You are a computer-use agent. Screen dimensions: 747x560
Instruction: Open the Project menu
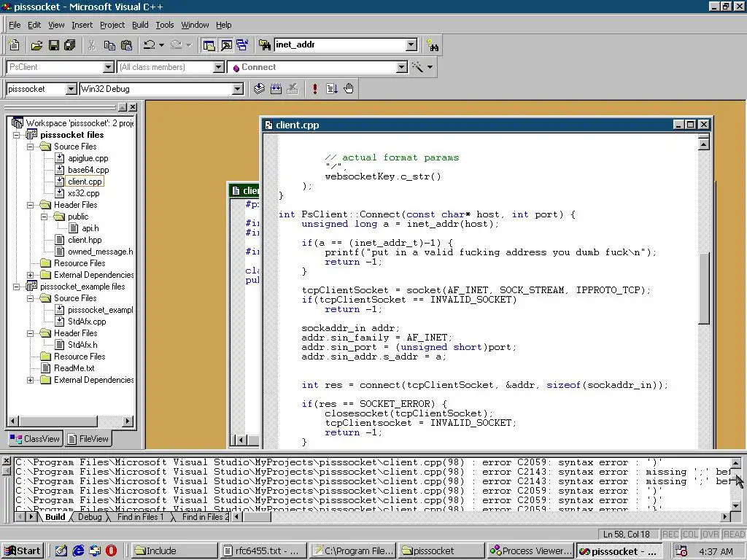(x=112, y=25)
